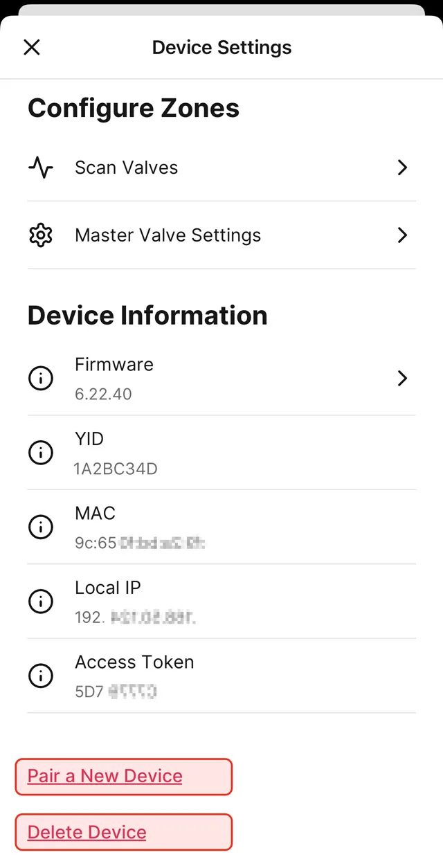Click the info icon beside Firmware
The height and width of the screenshot is (868, 443).
(x=40, y=378)
